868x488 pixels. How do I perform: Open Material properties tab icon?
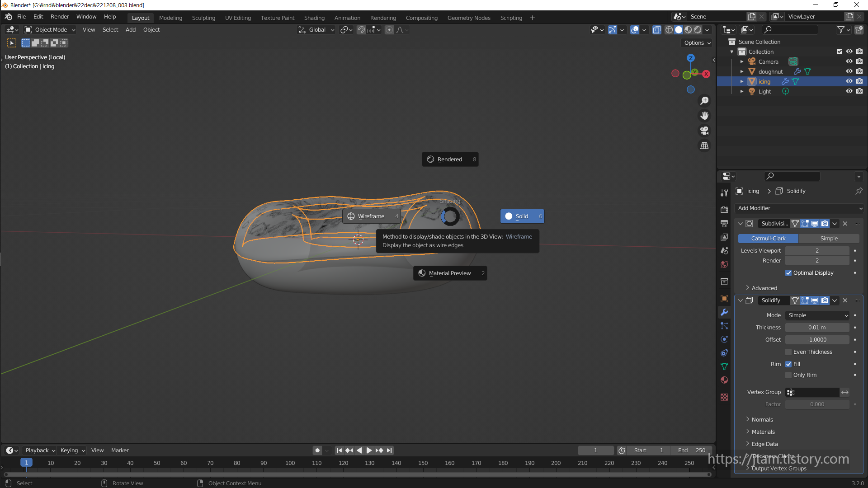tap(724, 380)
